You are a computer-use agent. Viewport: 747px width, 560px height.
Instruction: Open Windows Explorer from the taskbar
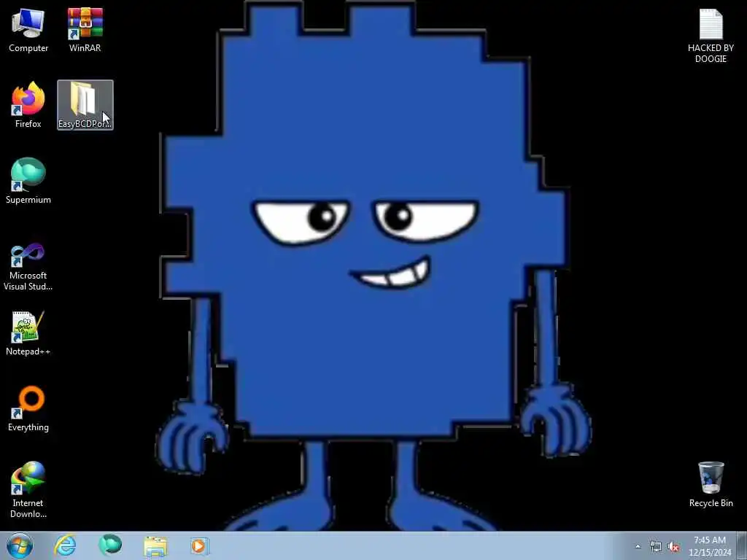(x=155, y=546)
